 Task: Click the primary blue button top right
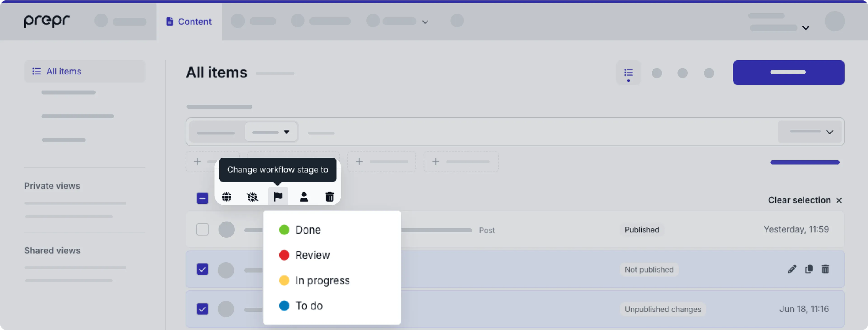[x=788, y=73]
